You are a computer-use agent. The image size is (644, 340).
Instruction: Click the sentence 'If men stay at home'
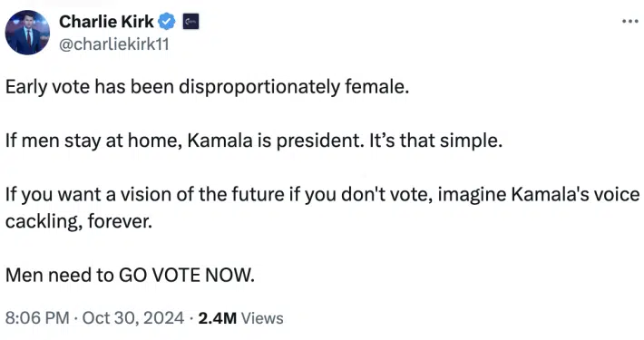pyautogui.click(x=93, y=141)
